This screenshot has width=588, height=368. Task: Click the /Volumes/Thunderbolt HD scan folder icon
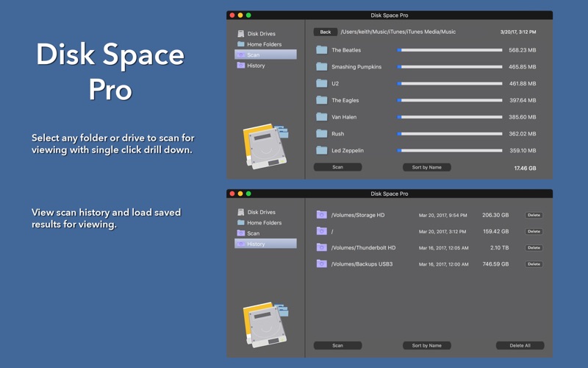point(321,247)
